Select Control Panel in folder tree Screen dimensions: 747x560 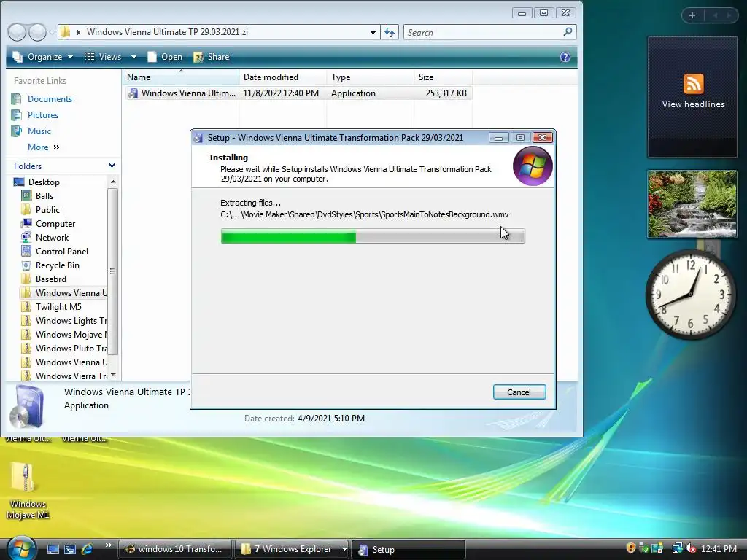pyautogui.click(x=61, y=251)
